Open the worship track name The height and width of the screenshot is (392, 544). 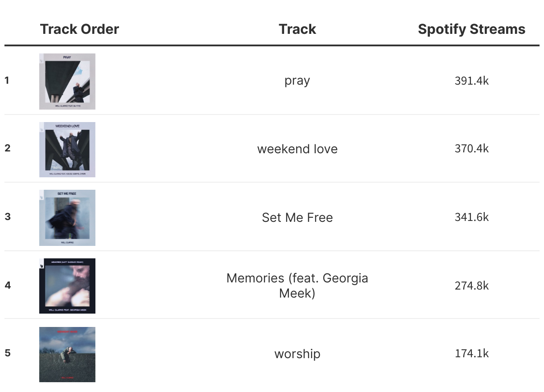[297, 354]
